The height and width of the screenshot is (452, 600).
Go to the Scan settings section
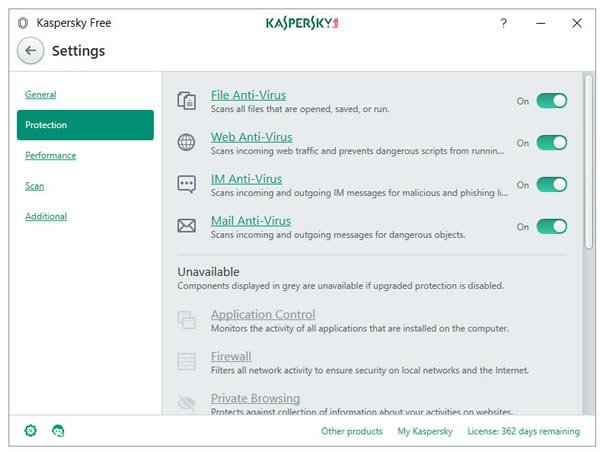tap(34, 186)
